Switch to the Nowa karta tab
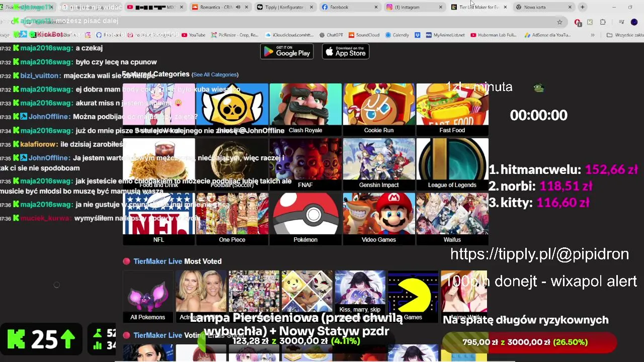This screenshot has height=362, width=644. point(543,7)
